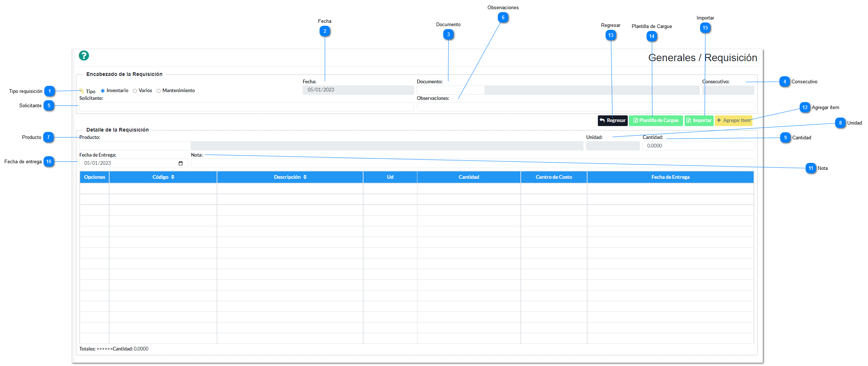Click the Ud column header
This screenshot has width=868, height=366.
click(x=390, y=177)
